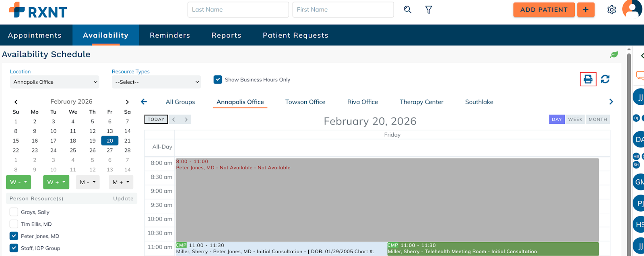644x256 pixels.
Task: Click the green leaf icon
Action: [614, 54]
